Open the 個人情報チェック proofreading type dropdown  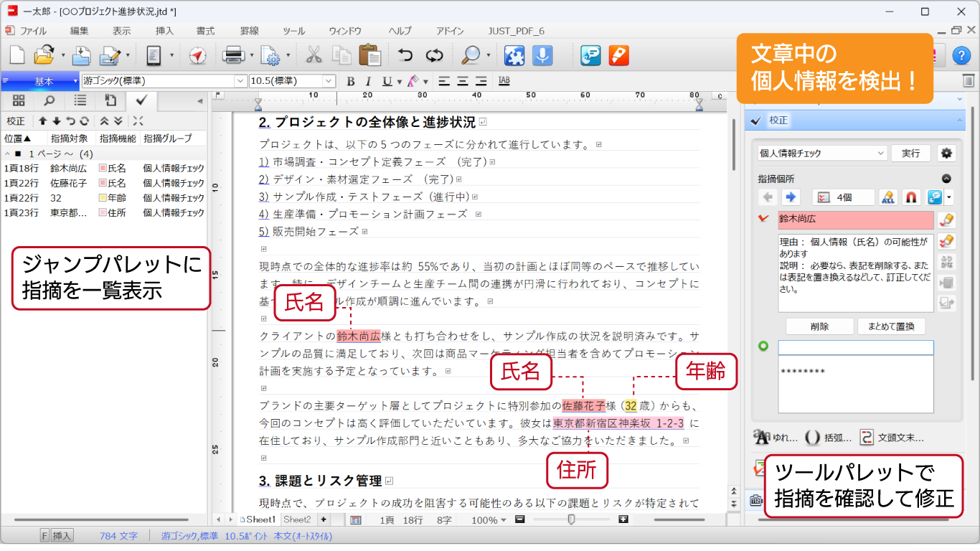coord(822,153)
